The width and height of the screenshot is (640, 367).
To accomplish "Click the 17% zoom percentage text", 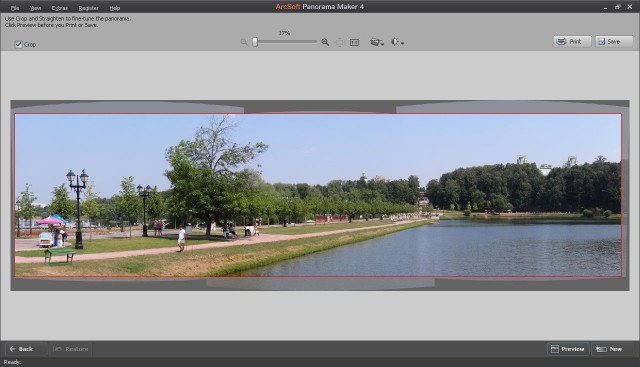I will (284, 33).
